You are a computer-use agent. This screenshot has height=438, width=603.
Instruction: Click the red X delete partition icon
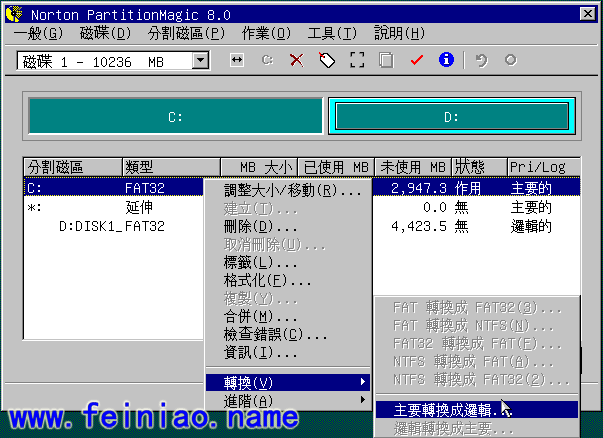click(296, 60)
